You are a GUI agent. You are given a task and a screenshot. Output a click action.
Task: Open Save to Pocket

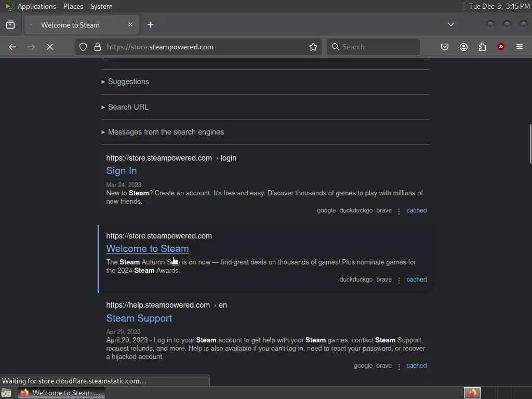[445, 47]
